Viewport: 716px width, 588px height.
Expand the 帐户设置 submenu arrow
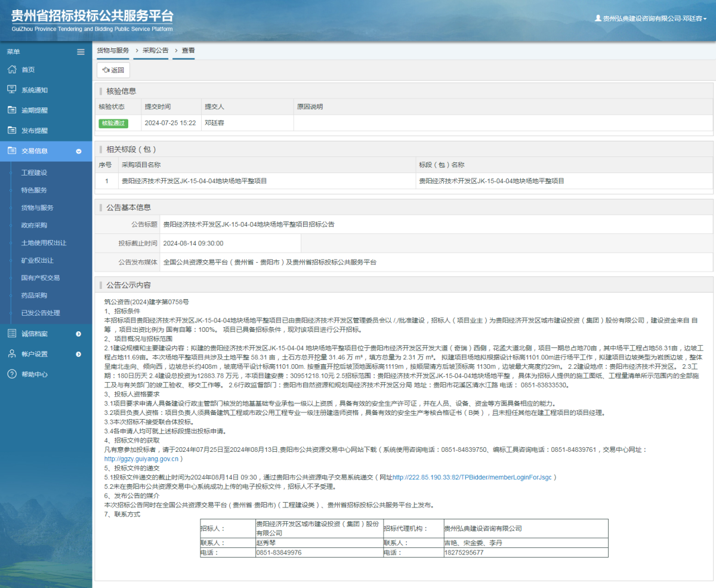pyautogui.click(x=79, y=355)
